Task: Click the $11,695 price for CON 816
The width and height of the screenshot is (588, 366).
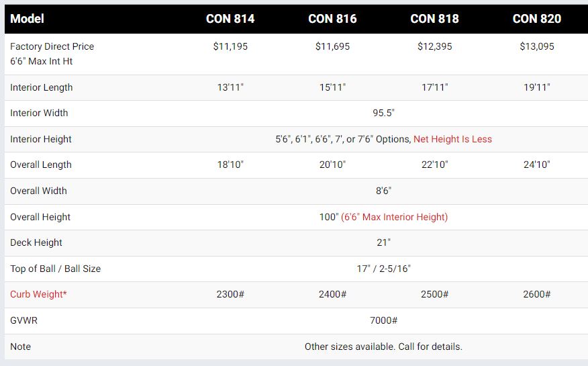Action: (332, 46)
